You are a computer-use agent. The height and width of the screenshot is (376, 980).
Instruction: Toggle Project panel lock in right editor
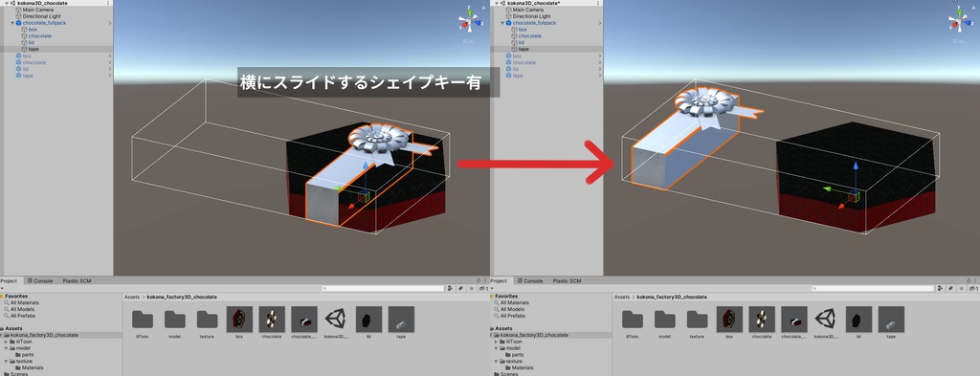click(x=969, y=281)
